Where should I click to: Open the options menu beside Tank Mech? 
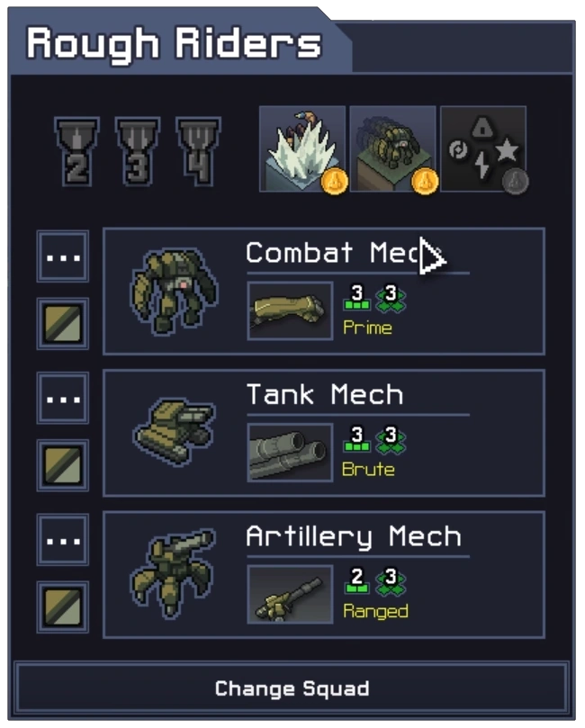coord(63,399)
